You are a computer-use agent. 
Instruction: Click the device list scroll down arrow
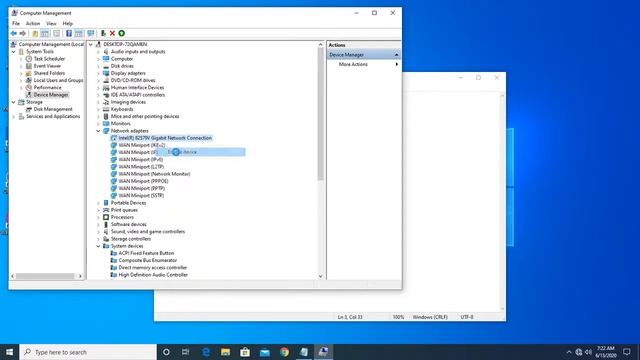pos(320,276)
